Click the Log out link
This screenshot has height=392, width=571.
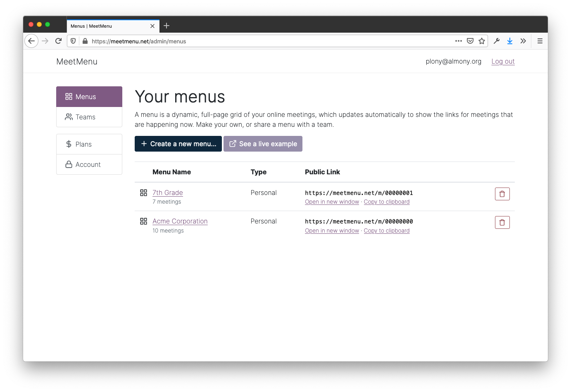click(503, 61)
